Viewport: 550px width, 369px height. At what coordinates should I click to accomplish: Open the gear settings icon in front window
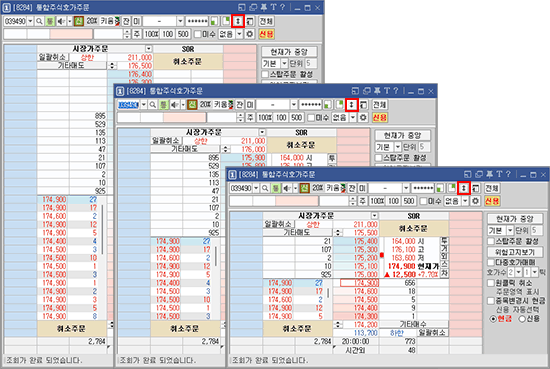pyautogui.click(x=475, y=201)
